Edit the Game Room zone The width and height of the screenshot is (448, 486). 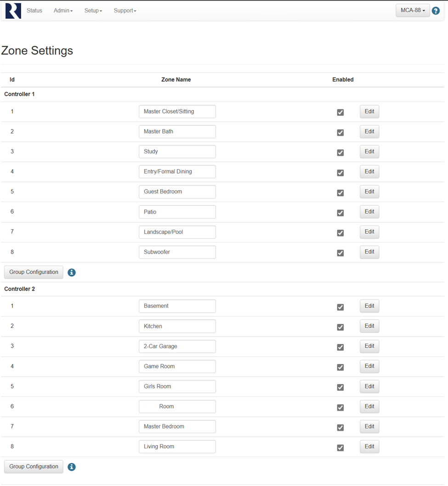point(369,366)
